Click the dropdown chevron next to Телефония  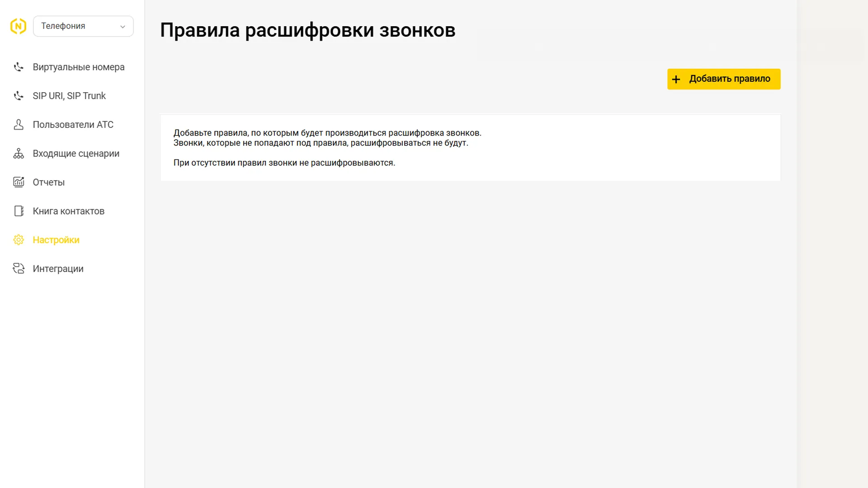pos(123,27)
